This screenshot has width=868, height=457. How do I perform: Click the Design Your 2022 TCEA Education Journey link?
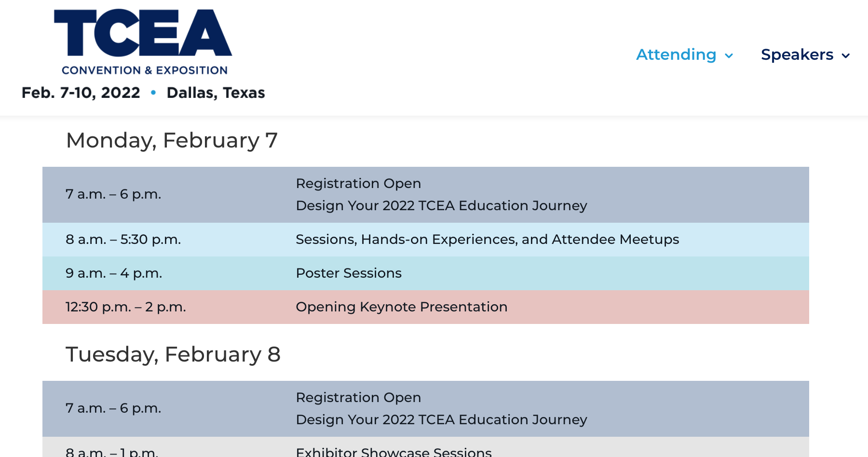(441, 206)
